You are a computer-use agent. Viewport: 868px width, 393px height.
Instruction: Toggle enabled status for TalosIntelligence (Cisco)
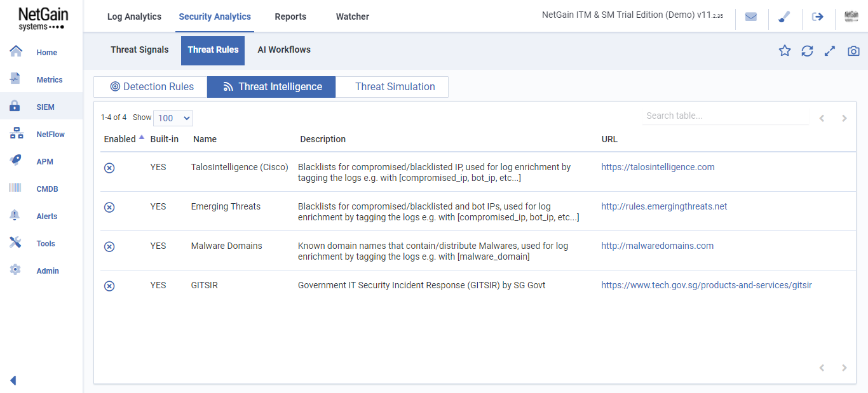(109, 168)
